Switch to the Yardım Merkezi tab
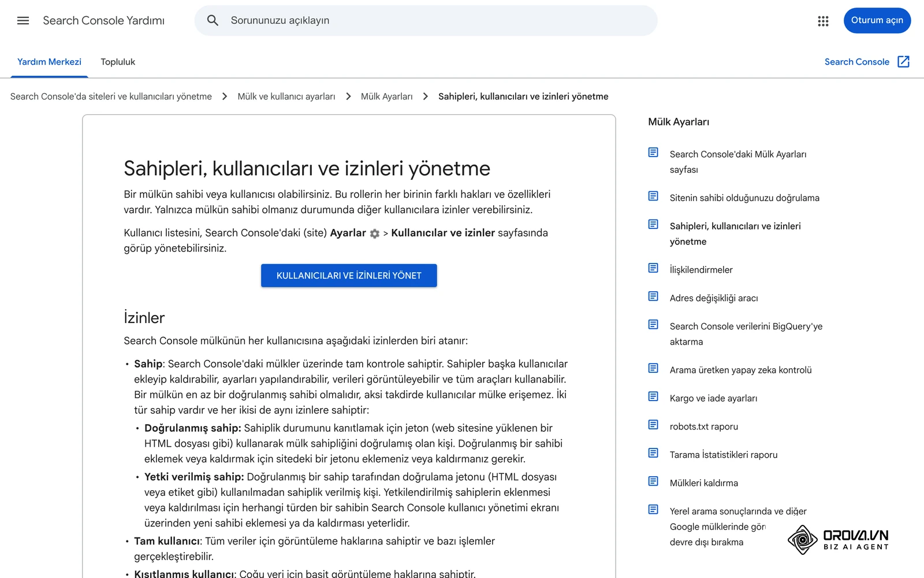 tap(49, 62)
